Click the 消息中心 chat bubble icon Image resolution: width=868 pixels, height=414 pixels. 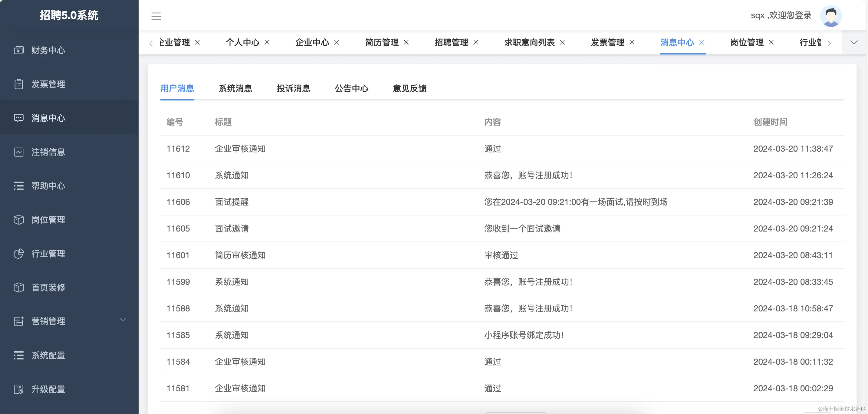(18, 117)
